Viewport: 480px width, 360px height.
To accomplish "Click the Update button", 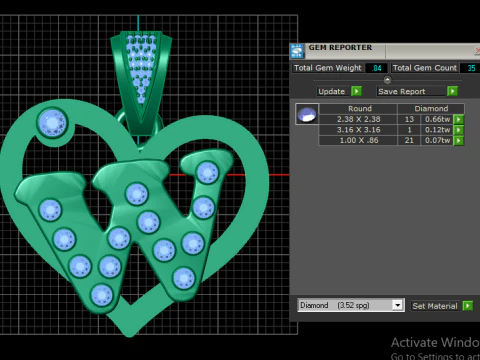I will point(334,91).
